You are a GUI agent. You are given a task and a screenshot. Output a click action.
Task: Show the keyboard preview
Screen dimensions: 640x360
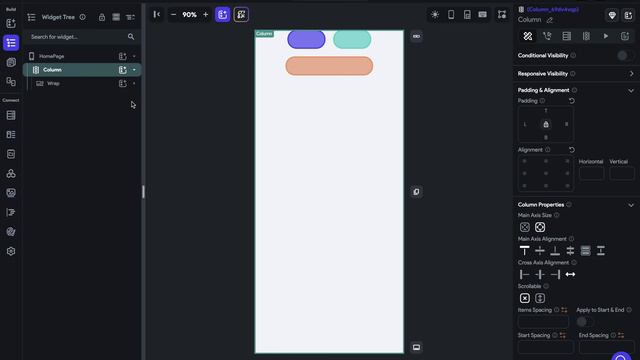pos(482,15)
